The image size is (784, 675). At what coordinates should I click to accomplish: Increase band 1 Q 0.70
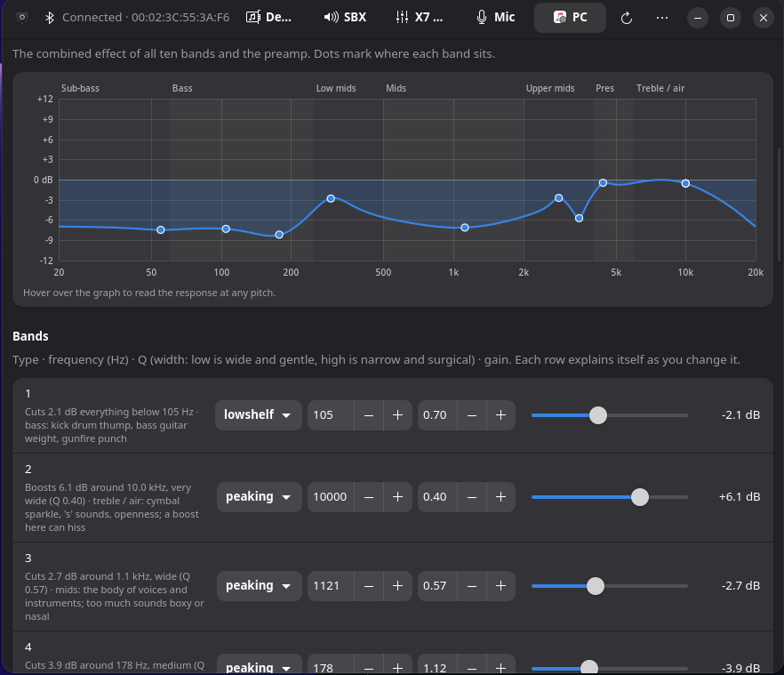pyautogui.click(x=501, y=414)
